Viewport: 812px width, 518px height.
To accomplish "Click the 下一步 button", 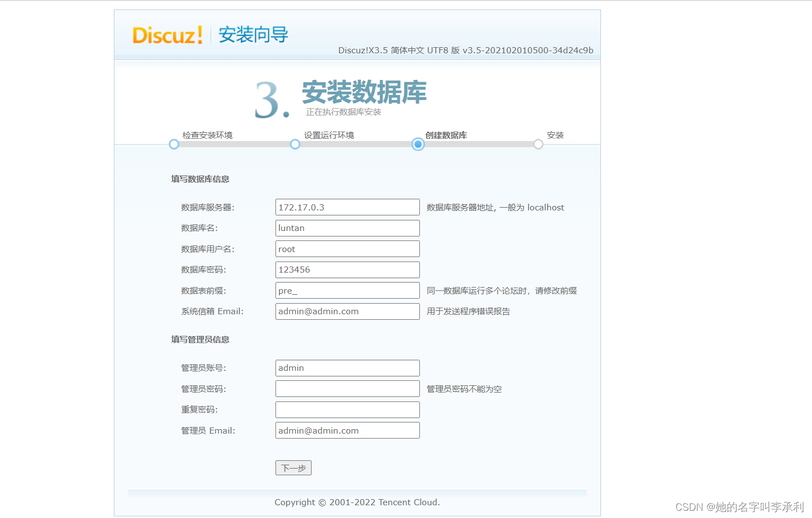I will tap(293, 467).
